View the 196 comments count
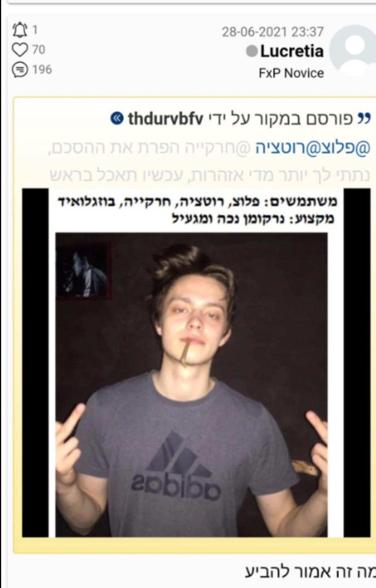376x588 pixels. point(42,70)
